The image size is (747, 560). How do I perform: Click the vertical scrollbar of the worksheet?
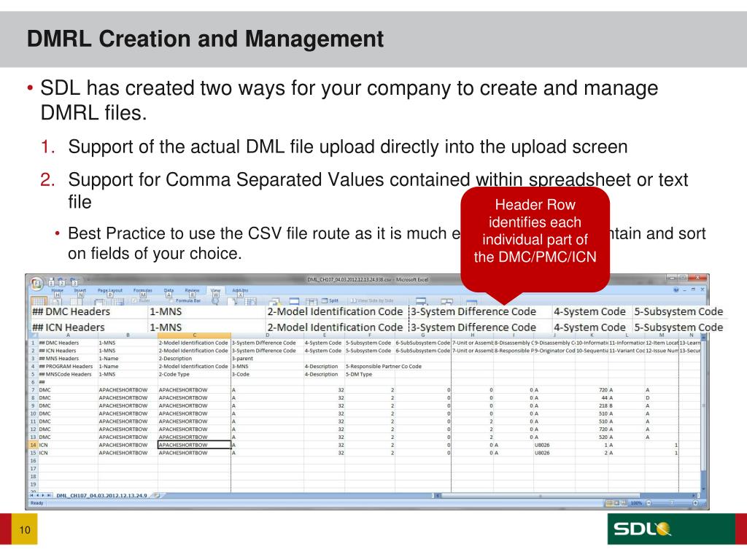click(x=703, y=414)
